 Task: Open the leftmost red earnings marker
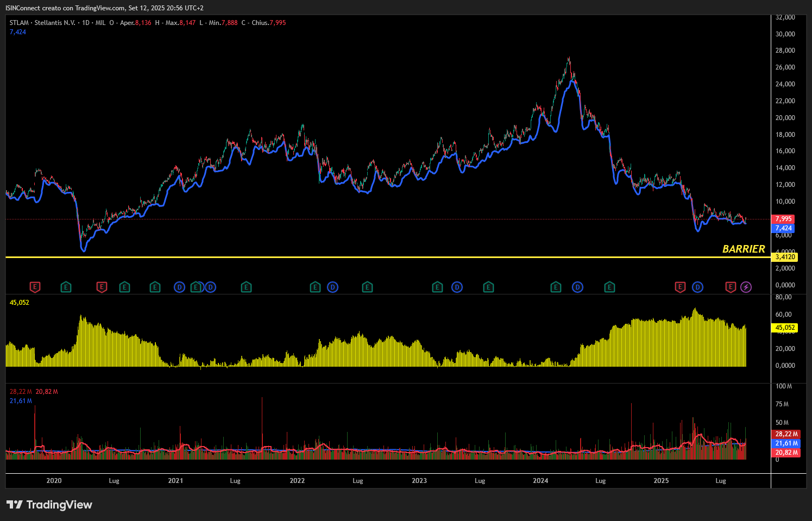(x=35, y=287)
